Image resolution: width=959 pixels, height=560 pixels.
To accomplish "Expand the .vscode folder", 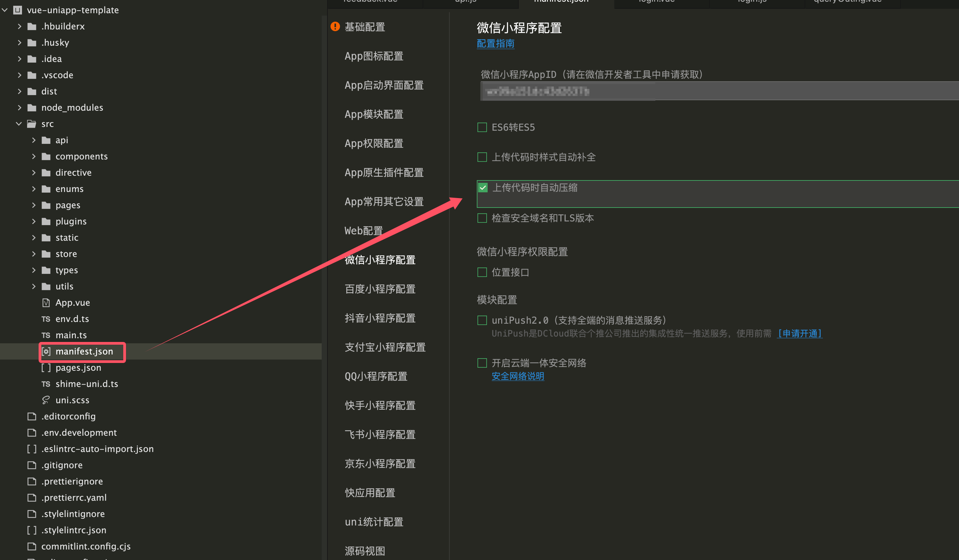I will 19,75.
